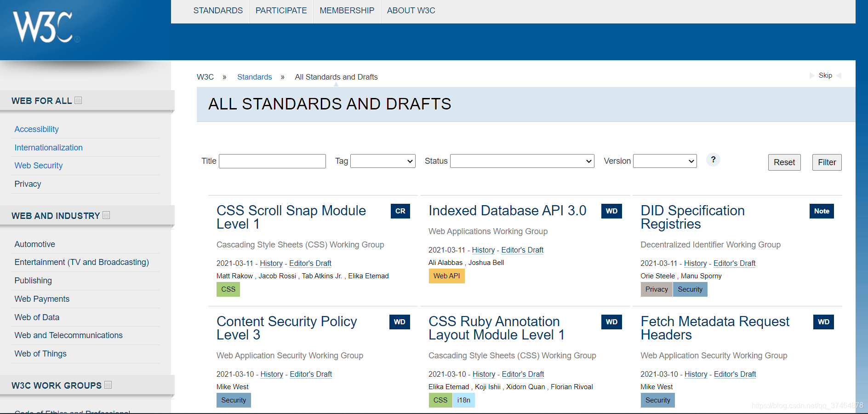The image size is (868, 414).
Task: Click the CR status badge for CSS Scroll Snap
Action: tap(400, 211)
